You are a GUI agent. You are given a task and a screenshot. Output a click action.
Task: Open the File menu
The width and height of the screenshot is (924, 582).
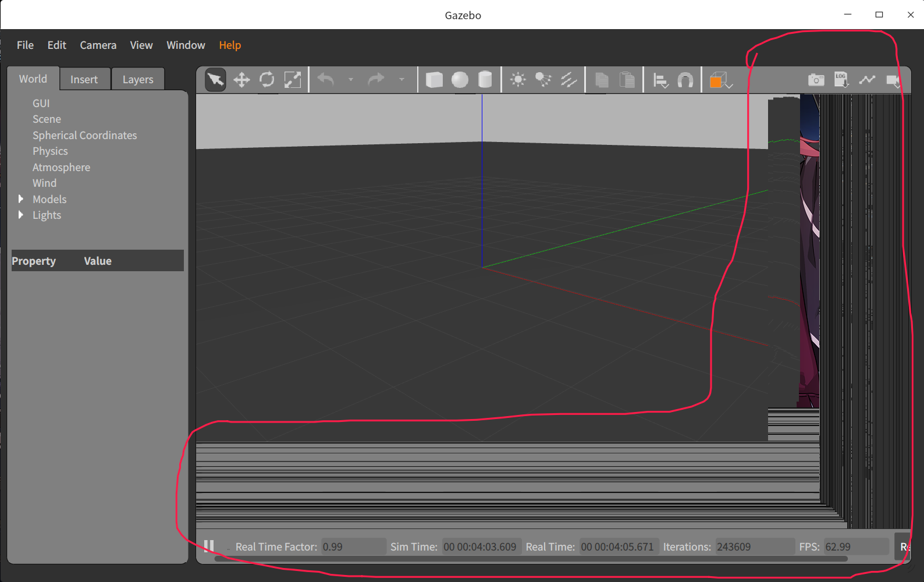pyautogui.click(x=25, y=45)
